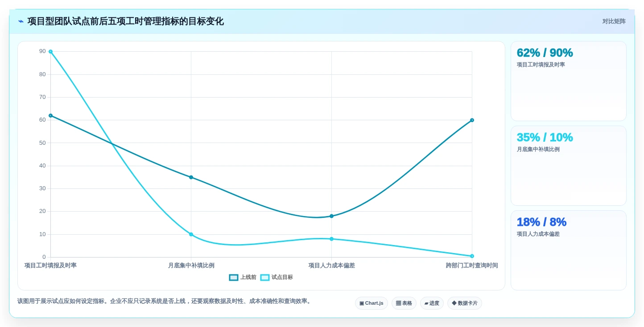644x327 pixels.
Task: Toggle the 上线前 legend series
Action: [243, 277]
